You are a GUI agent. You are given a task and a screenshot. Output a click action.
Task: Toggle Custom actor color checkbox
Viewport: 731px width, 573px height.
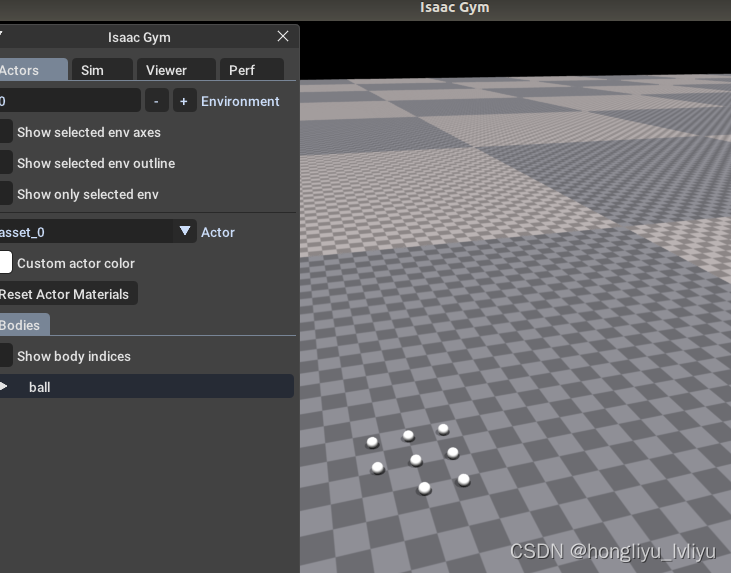tap(6, 262)
